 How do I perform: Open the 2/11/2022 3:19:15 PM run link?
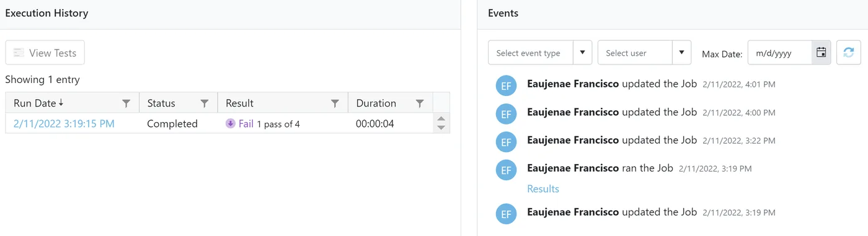point(64,124)
